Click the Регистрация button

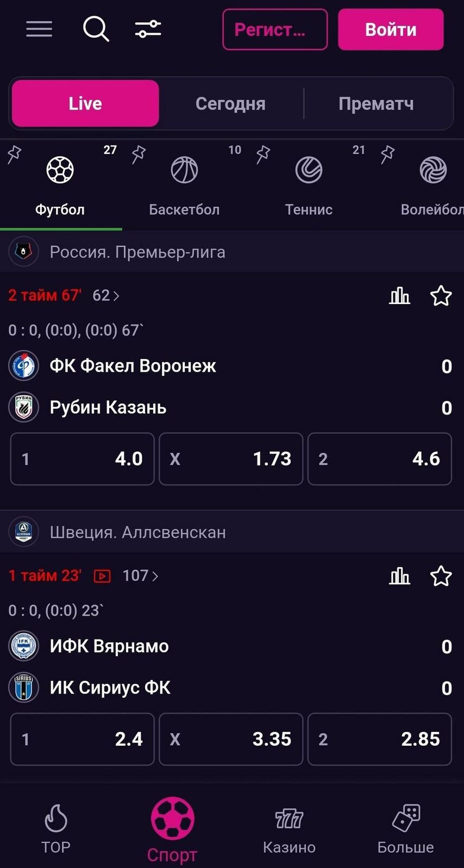[x=275, y=29]
